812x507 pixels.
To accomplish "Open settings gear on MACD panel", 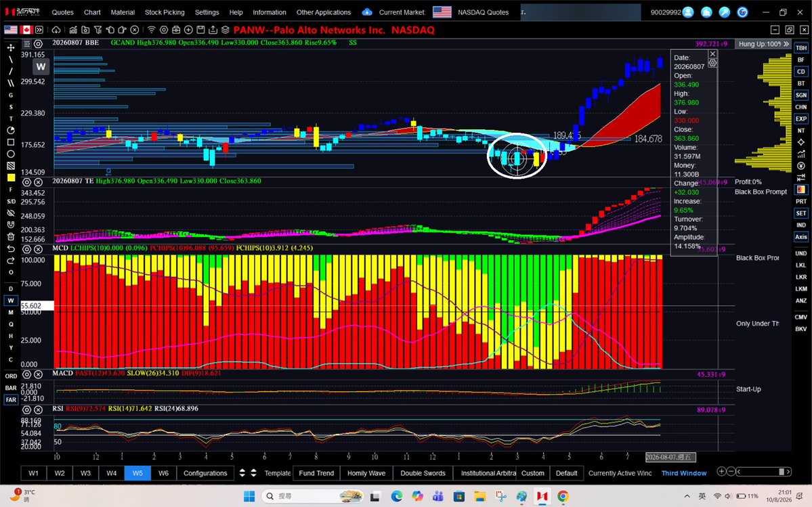I will pyautogui.click(x=27, y=374).
